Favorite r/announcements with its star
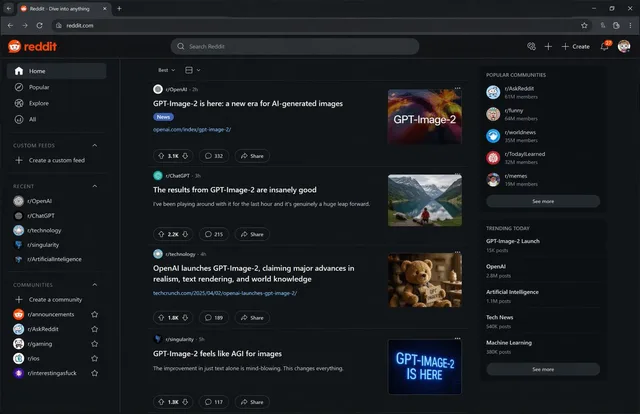This screenshot has height=414, width=640. [x=94, y=314]
